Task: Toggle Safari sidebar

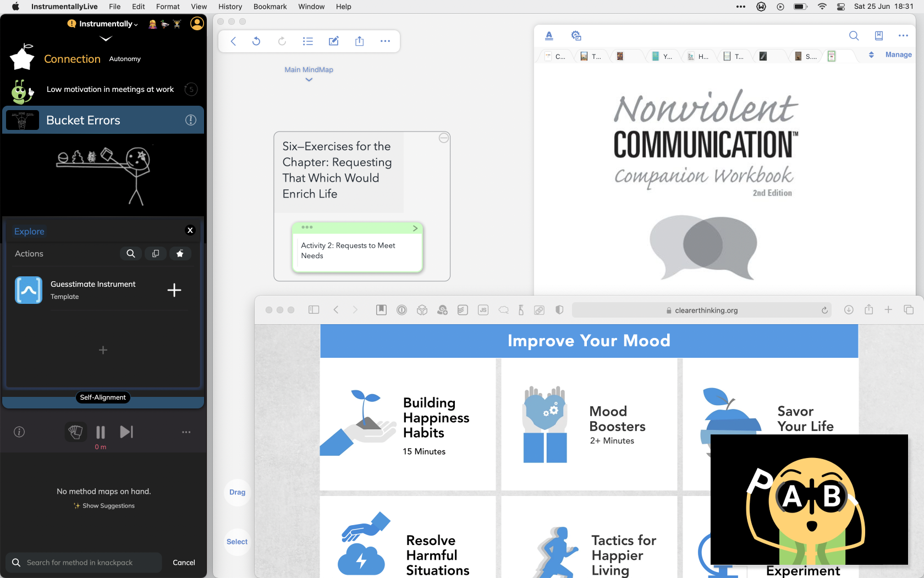Action: click(x=314, y=310)
